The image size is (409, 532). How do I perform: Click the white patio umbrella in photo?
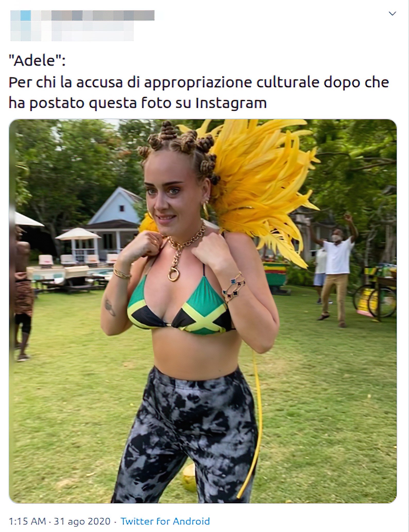click(x=78, y=234)
